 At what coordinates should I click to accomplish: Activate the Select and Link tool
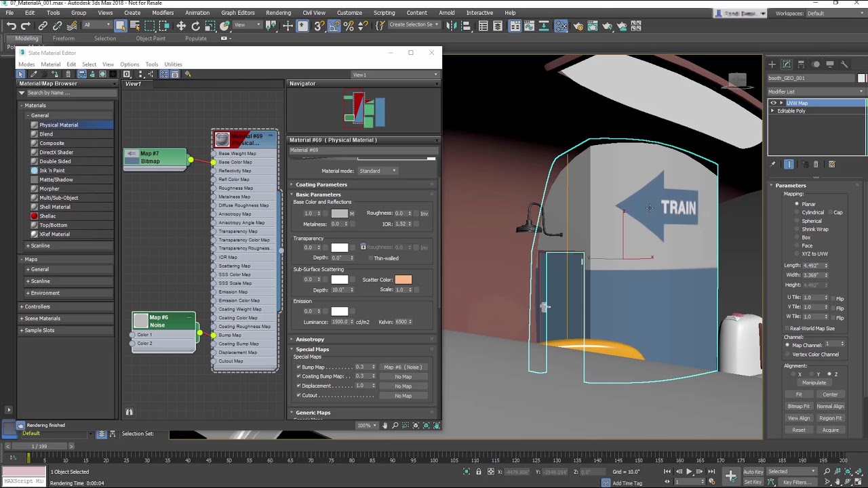point(43,26)
